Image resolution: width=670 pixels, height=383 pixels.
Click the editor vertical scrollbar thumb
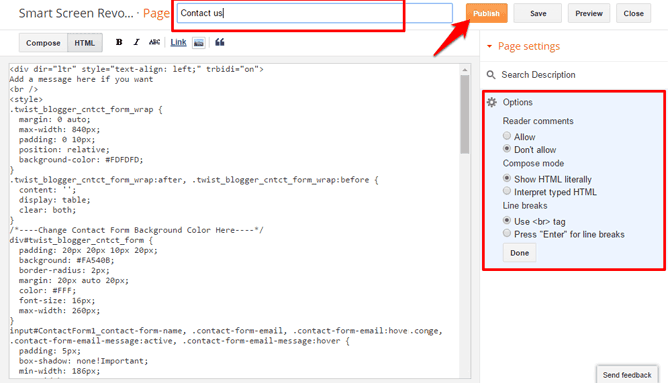(465, 114)
